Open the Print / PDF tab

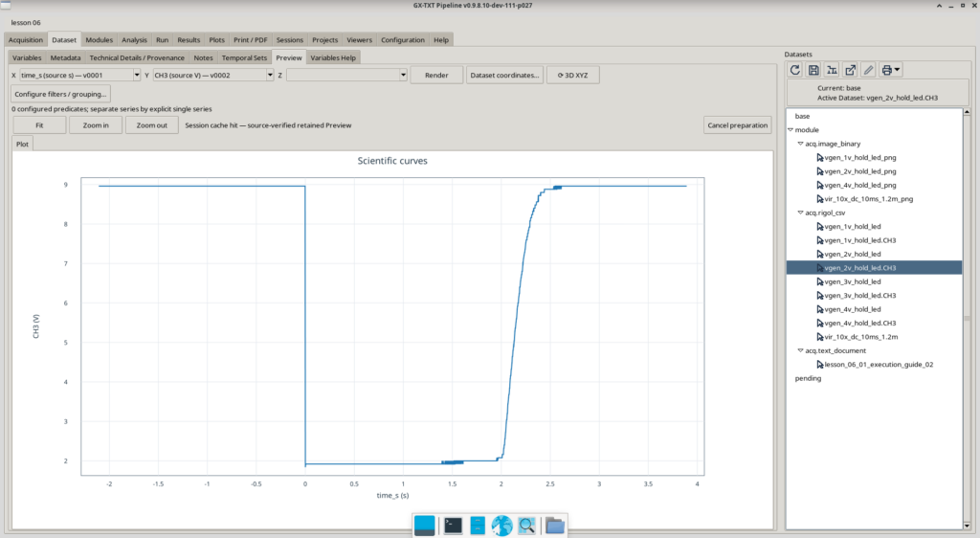point(251,40)
